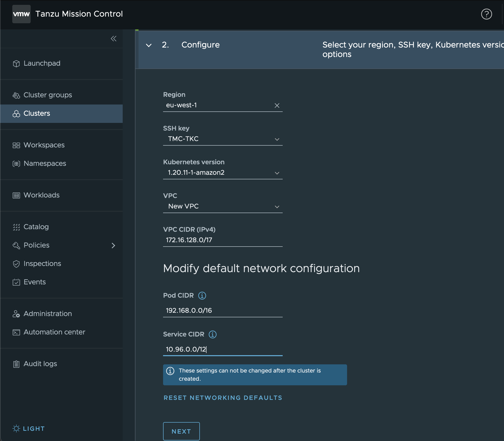Click the Workspaces grid icon
The width and height of the screenshot is (504, 441).
(x=16, y=145)
